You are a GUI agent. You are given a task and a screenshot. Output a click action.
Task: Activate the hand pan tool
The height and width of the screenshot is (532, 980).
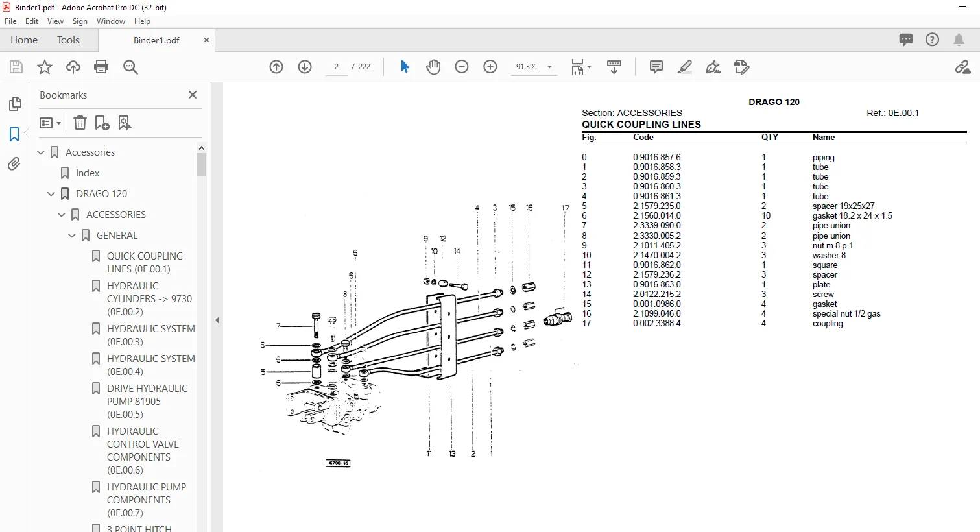[x=433, y=67]
